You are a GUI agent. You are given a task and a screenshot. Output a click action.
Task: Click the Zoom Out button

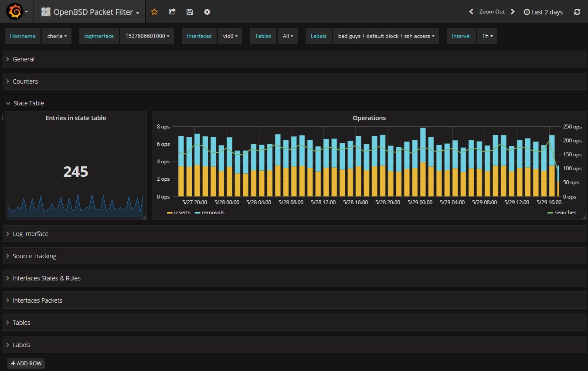pyautogui.click(x=492, y=12)
